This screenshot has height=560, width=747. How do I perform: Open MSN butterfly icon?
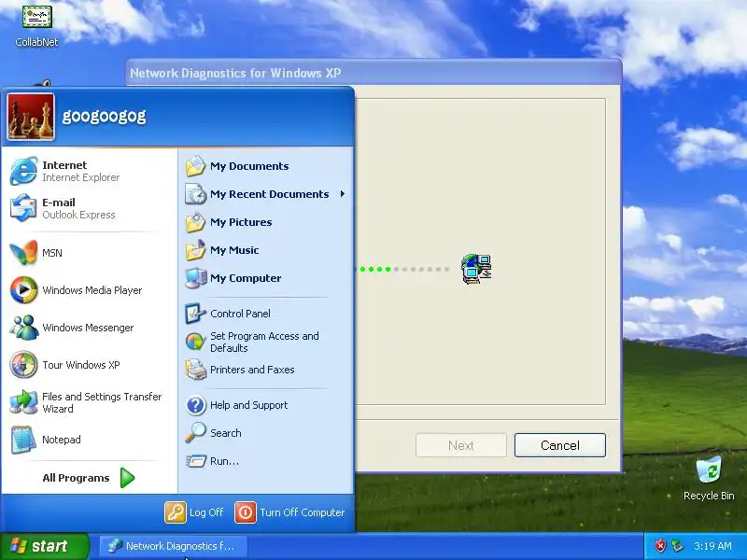pos(23,252)
